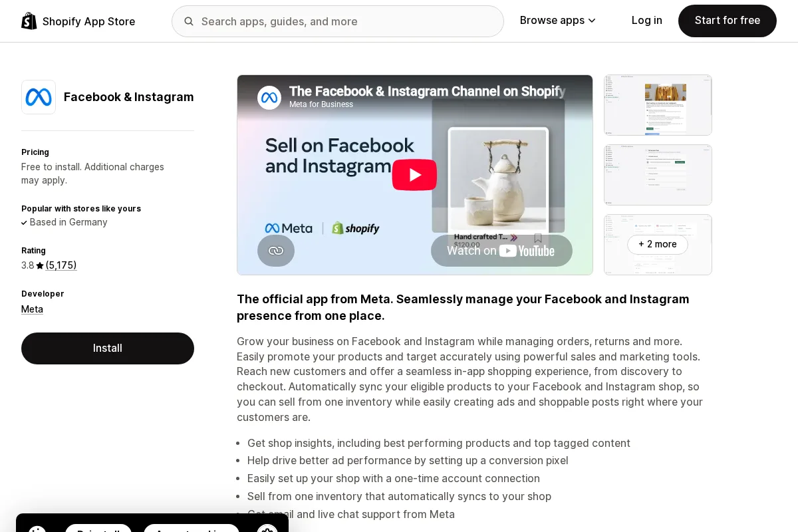Image resolution: width=798 pixels, height=532 pixels.
Task: Click the 'Based in Germany' text
Action: [x=68, y=222]
